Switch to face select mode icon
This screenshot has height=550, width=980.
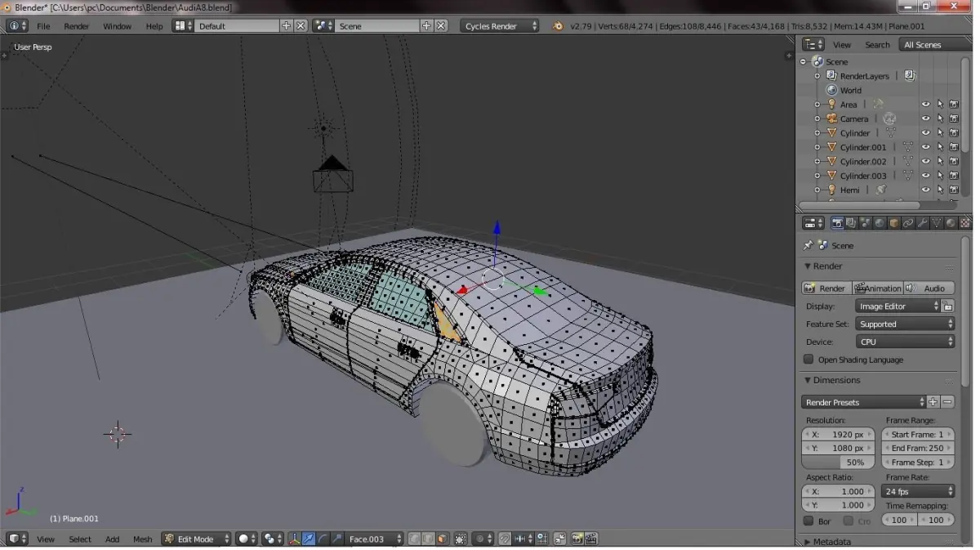442,539
